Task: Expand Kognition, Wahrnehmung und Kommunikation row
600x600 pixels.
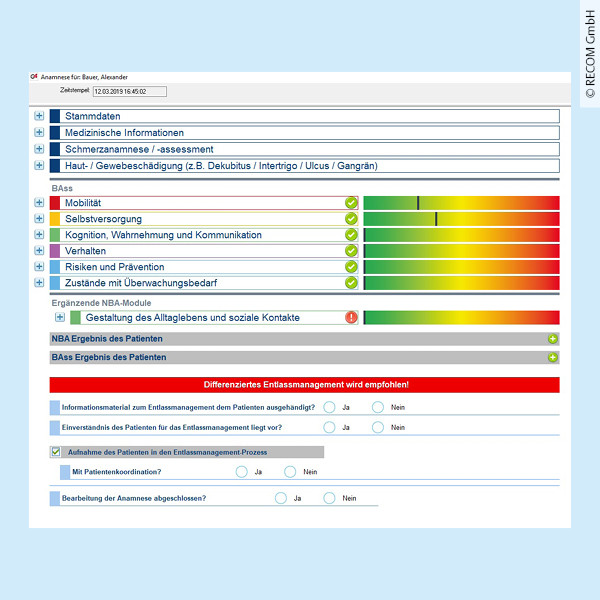Action: pyautogui.click(x=39, y=234)
